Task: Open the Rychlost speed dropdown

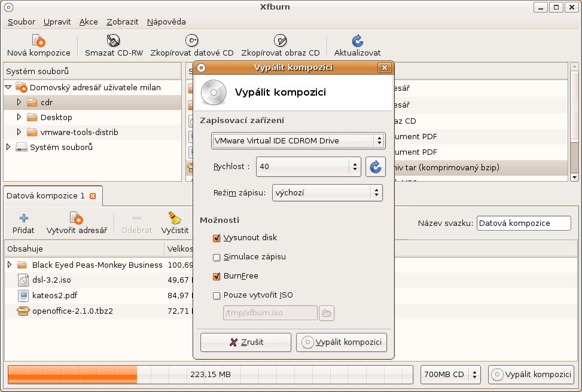Action: (x=309, y=167)
